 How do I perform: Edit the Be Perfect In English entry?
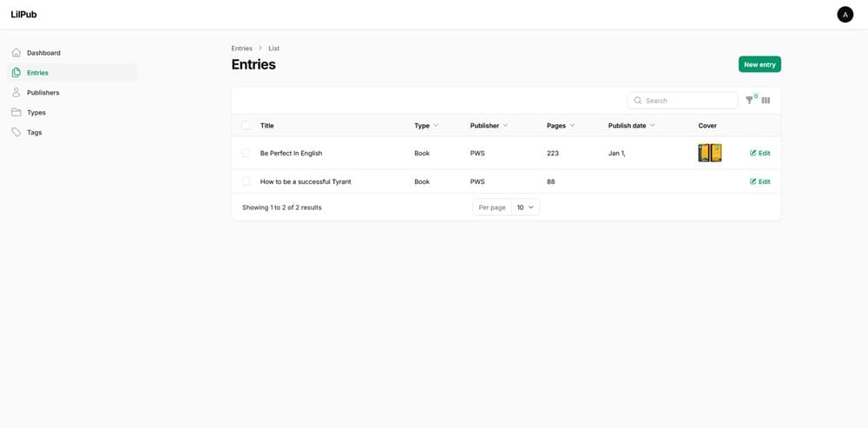click(759, 153)
